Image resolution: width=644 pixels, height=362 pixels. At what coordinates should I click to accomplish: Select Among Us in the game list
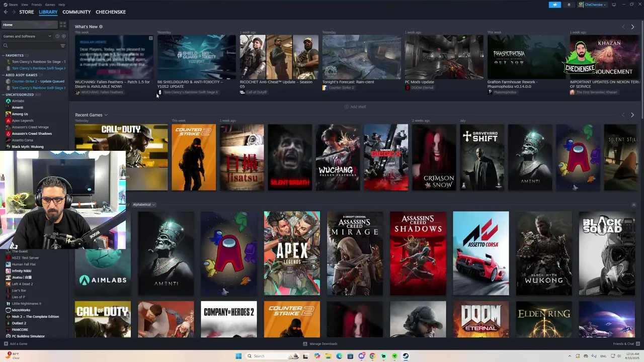click(20, 114)
